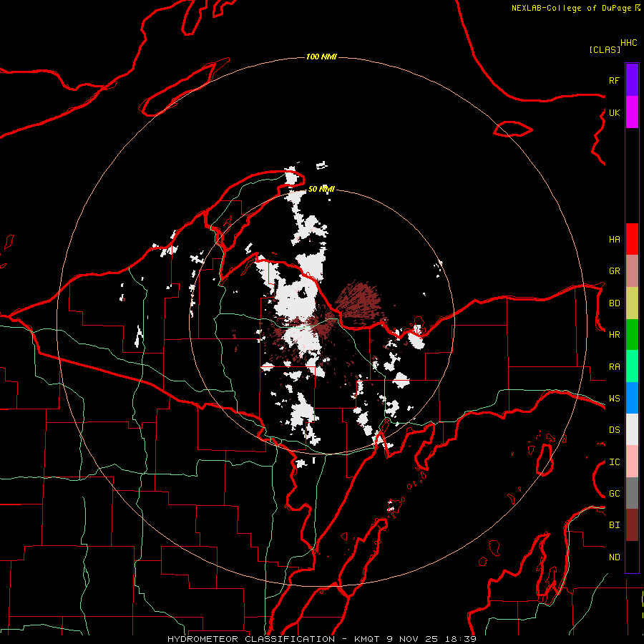The image size is (644, 644).
Task: Pick the mint green RA legend swatch
Action: 632,366
